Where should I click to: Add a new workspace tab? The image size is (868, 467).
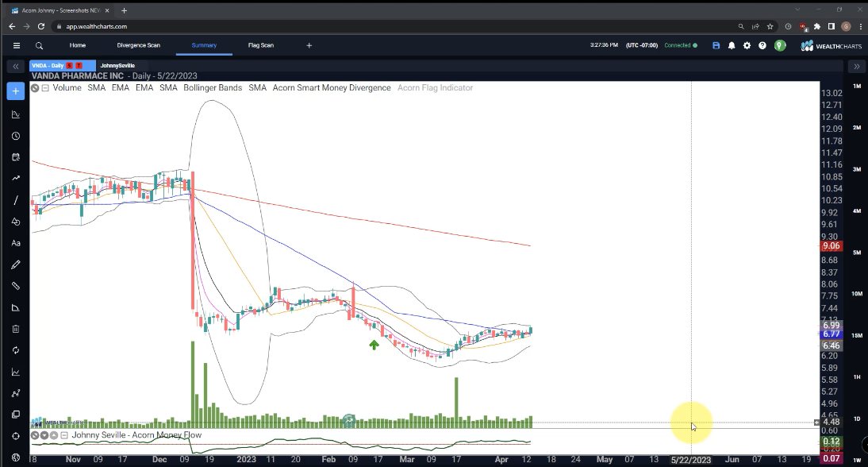(309, 45)
